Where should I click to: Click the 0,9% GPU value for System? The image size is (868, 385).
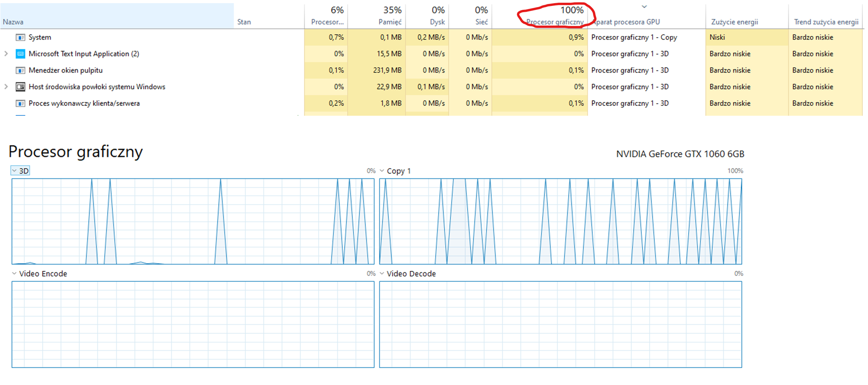(x=576, y=37)
